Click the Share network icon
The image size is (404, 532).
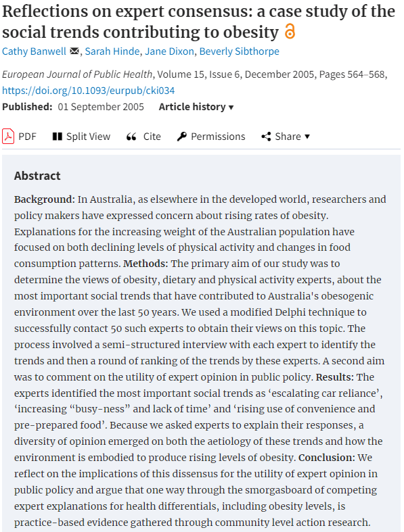coord(266,137)
